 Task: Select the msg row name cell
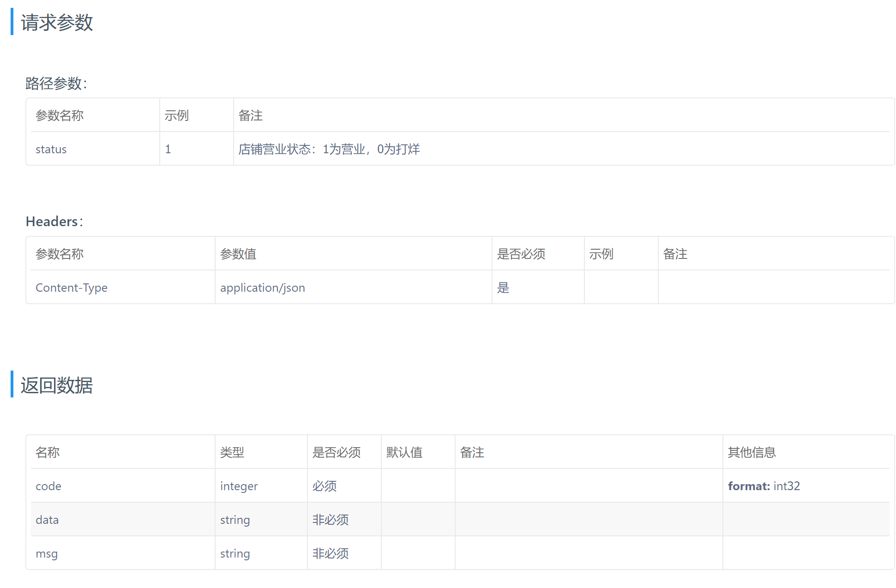pyautogui.click(x=47, y=553)
